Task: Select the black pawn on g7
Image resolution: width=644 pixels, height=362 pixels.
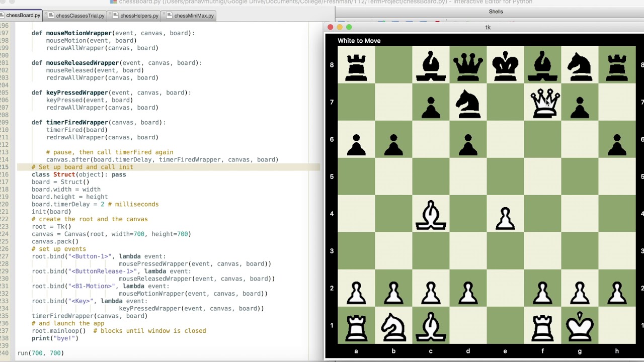Action: 580,107
